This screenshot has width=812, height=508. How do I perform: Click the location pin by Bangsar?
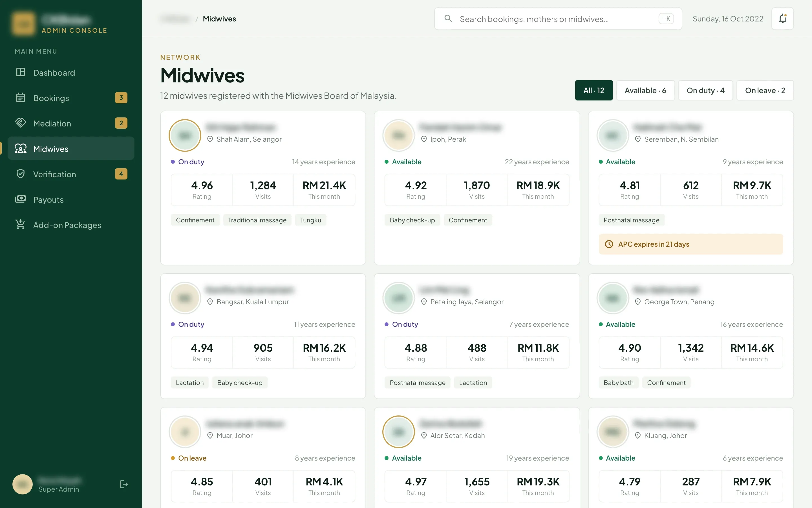tap(210, 302)
